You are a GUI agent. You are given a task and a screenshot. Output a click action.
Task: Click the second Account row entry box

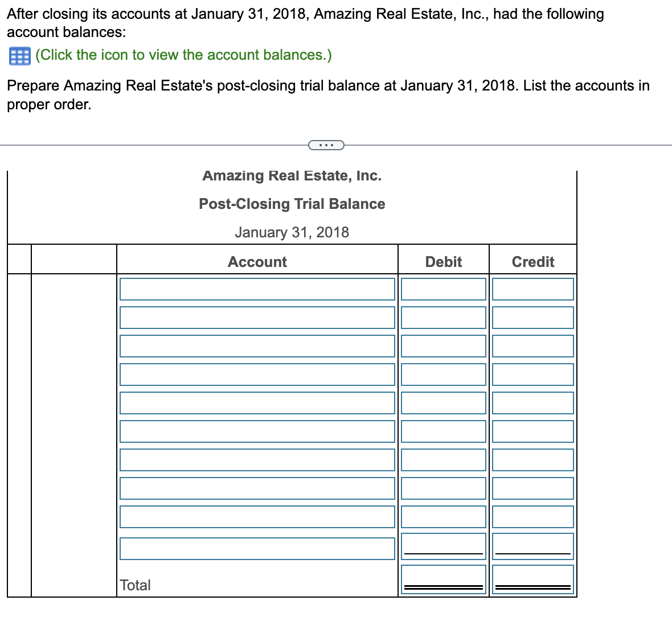tap(257, 317)
